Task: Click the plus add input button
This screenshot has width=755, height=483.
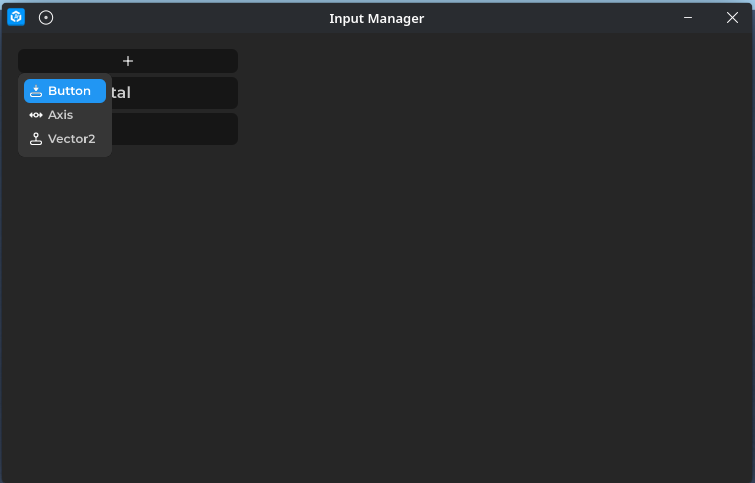Action: click(x=128, y=61)
